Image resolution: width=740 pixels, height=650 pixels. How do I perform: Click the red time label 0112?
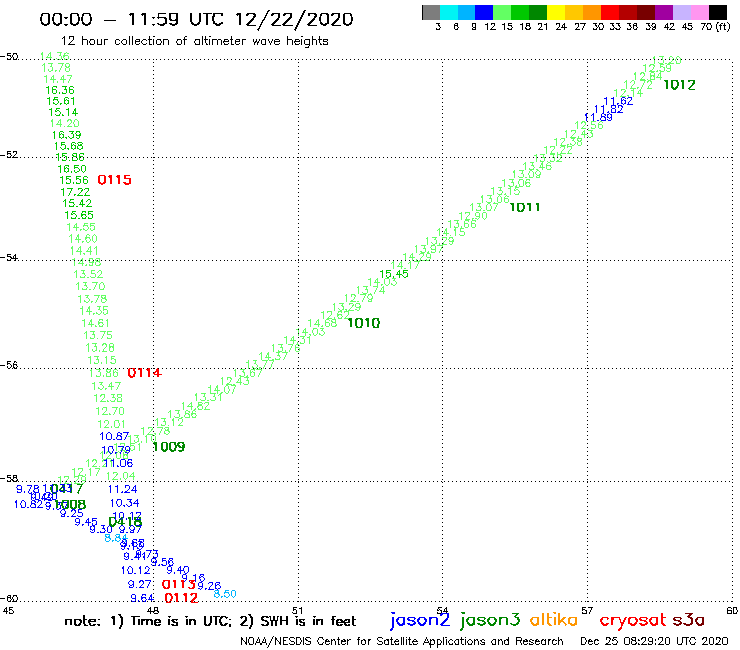[x=181, y=598]
